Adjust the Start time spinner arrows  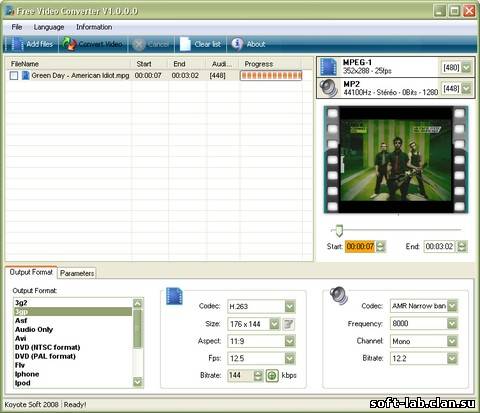pos(380,247)
